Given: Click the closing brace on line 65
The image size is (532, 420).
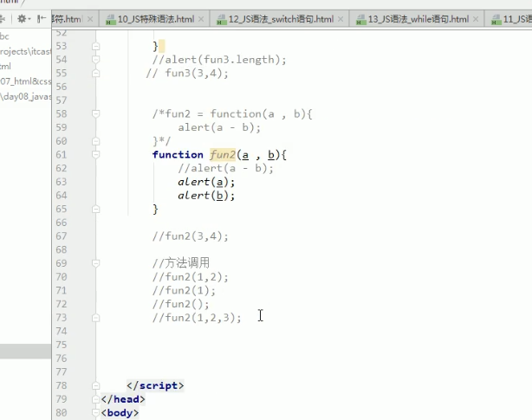Looking at the screenshot, I should 155,210.
